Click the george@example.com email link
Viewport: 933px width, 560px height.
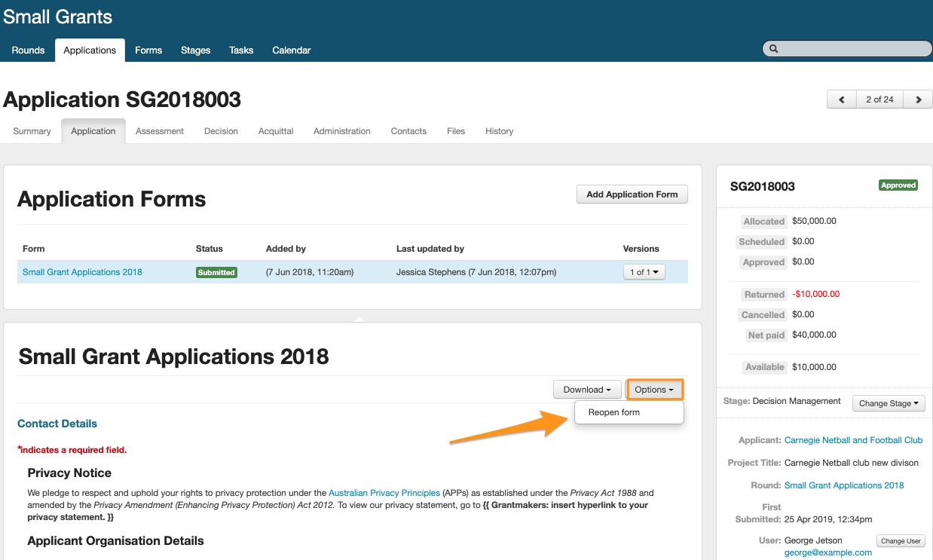click(x=827, y=552)
